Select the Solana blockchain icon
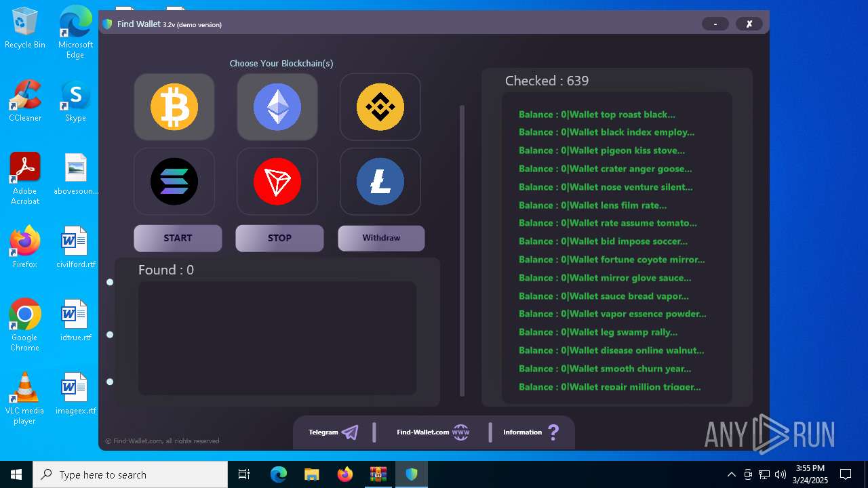 [174, 182]
